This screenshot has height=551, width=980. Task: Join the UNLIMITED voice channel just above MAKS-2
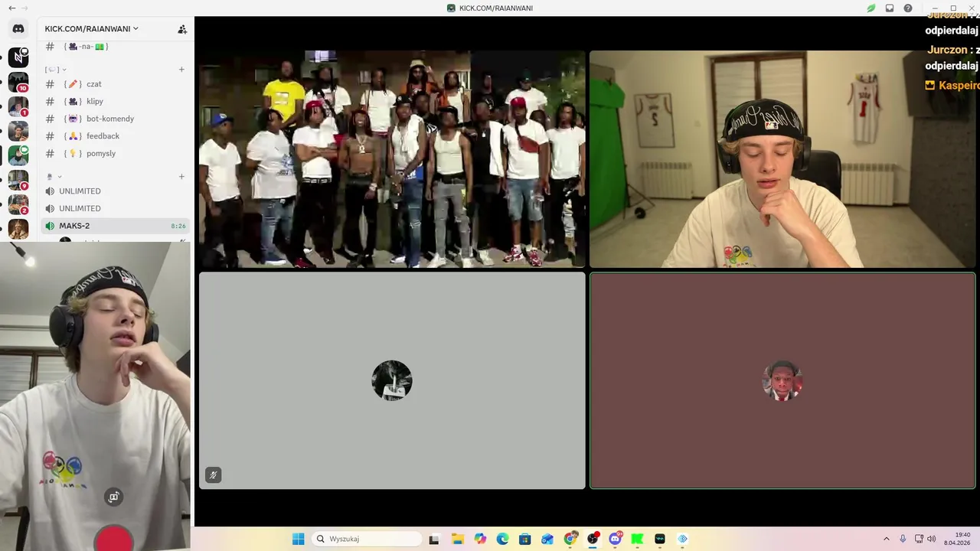[x=115, y=208]
